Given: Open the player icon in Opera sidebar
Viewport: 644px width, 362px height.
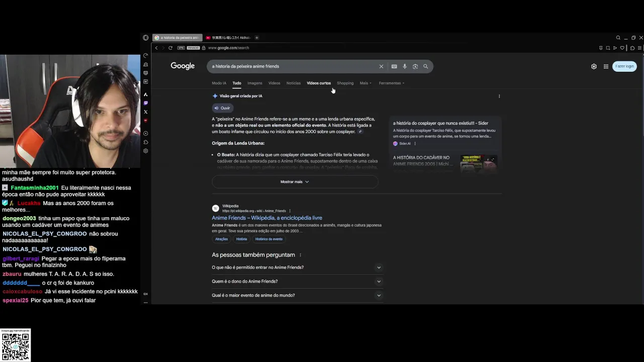Looking at the screenshot, I should [x=146, y=133].
